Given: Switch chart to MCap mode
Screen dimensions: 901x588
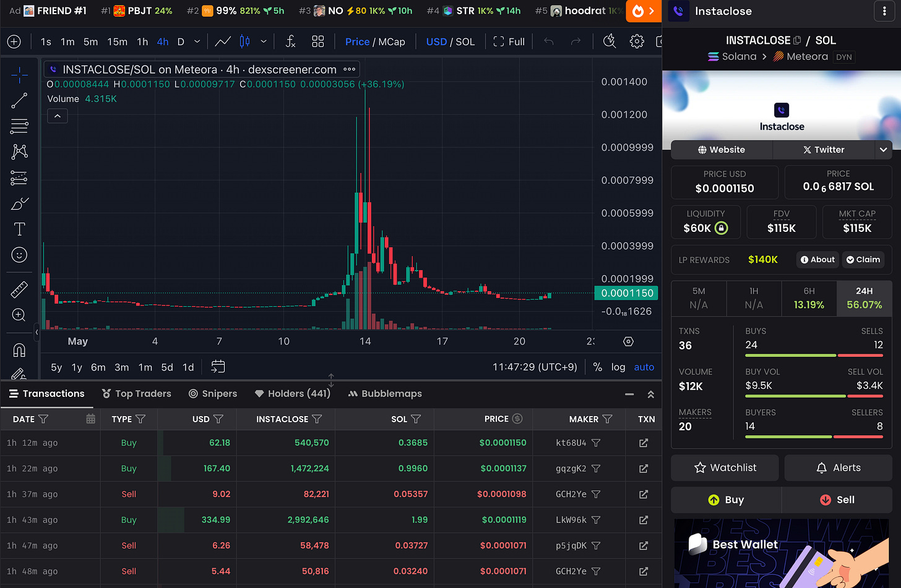Looking at the screenshot, I should [x=392, y=41].
